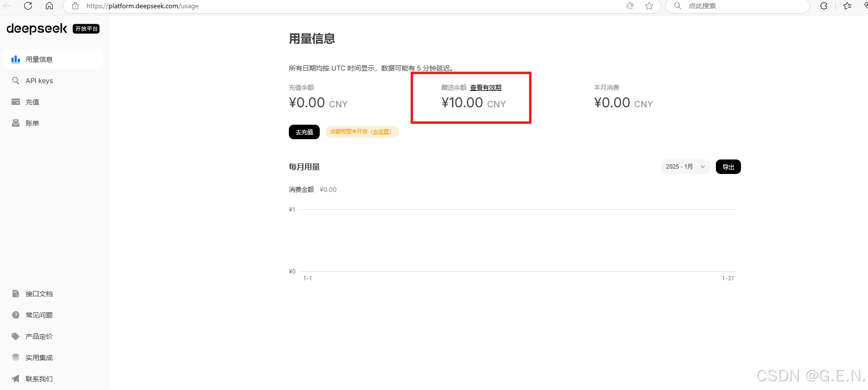Click the top-up card icon in sidebar
The height and width of the screenshot is (390, 868).
pyautogui.click(x=15, y=102)
